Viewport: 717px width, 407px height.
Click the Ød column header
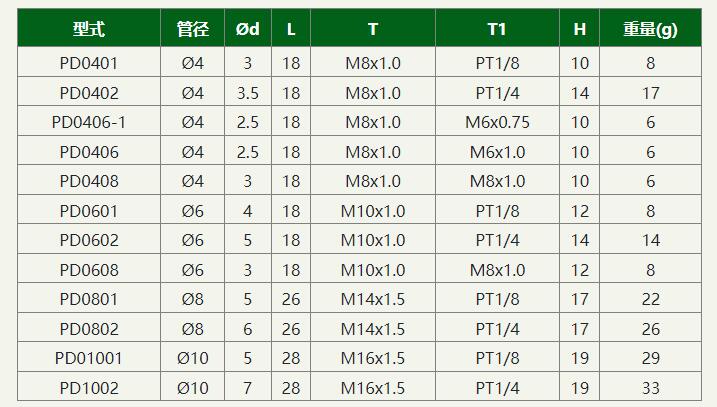click(248, 29)
